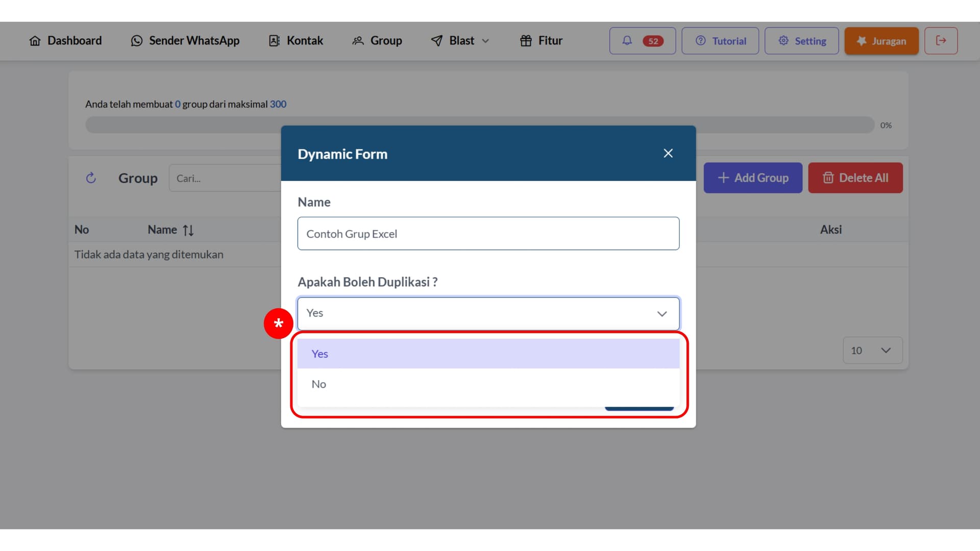980x551 pixels.
Task: Click the group quota progress bar
Action: click(x=480, y=125)
